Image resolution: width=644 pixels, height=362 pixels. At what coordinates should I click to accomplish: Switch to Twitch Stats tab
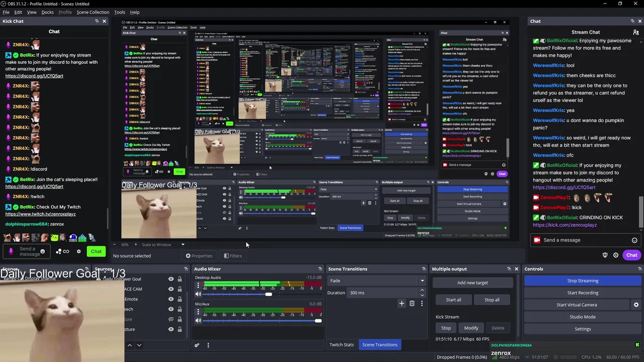pos(342,345)
